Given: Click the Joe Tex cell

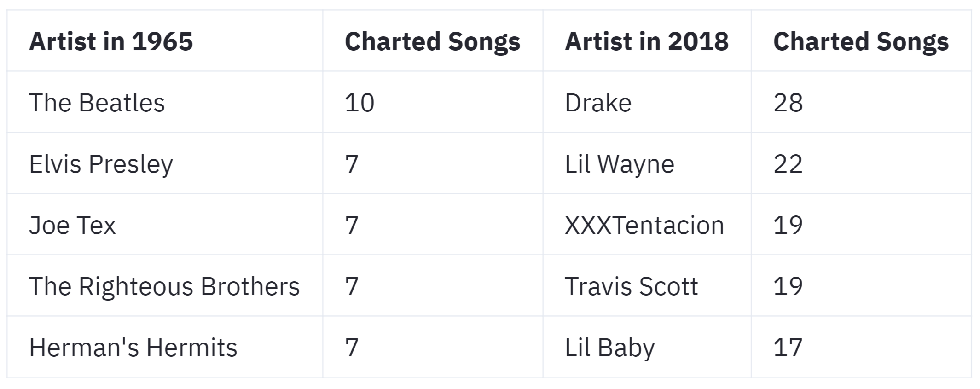Looking at the screenshot, I should coord(72,225).
